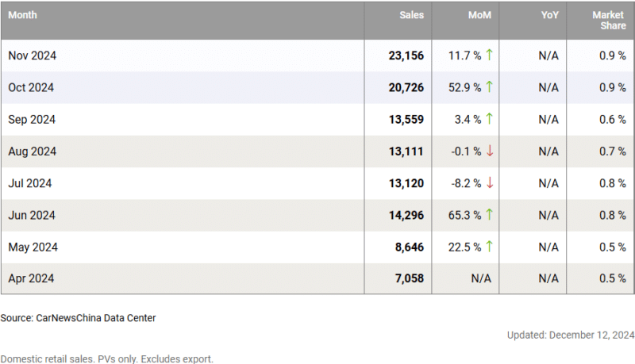Click the green up arrow for Jun 2024
The height and width of the screenshot is (364, 635).
coord(490,215)
